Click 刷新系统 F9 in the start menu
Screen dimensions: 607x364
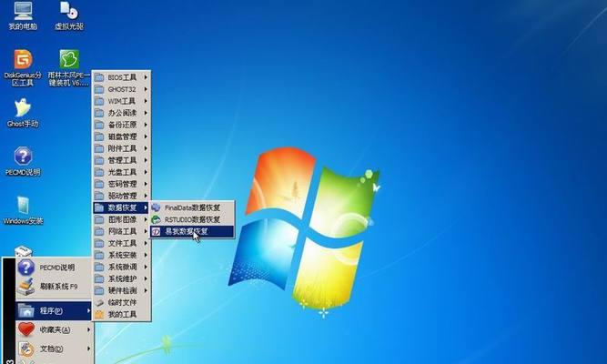coord(54,287)
